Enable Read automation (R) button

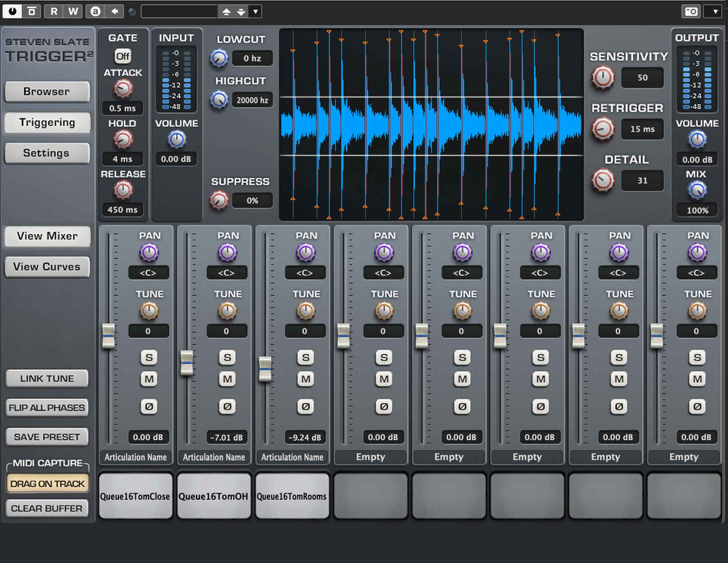(53, 11)
